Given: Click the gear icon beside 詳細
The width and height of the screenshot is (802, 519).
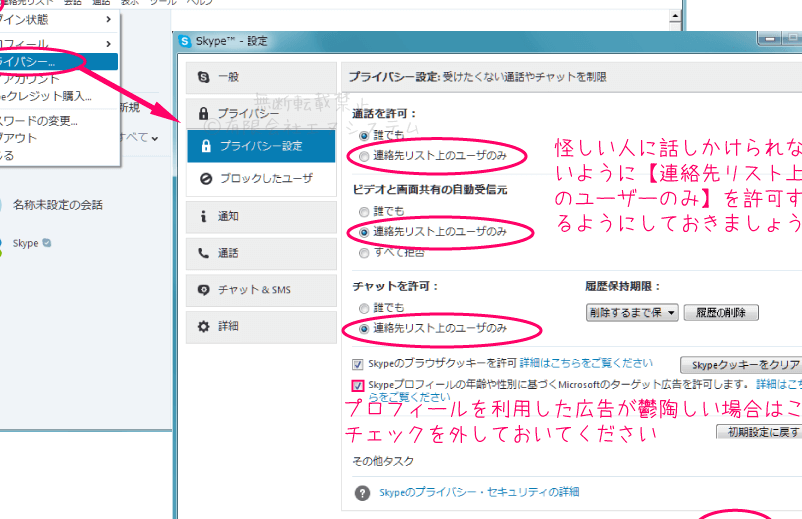Looking at the screenshot, I should 204,326.
